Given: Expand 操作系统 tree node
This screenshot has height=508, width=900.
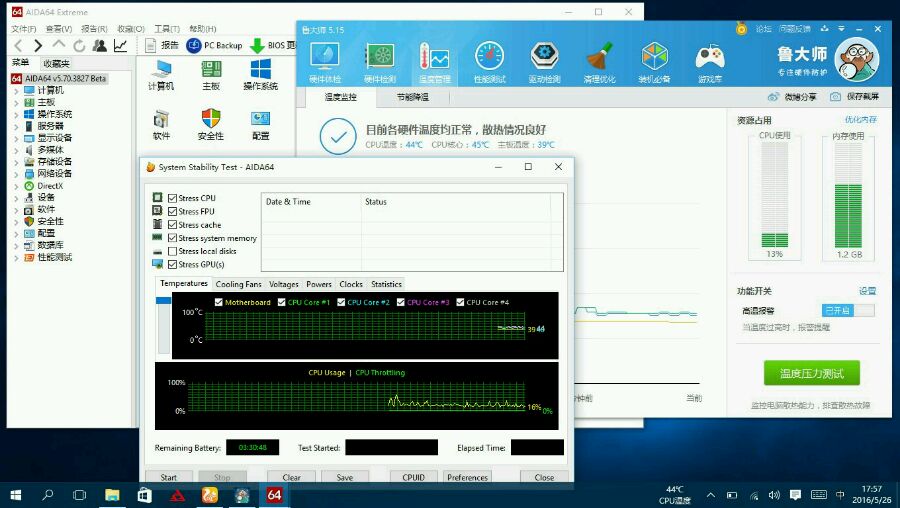Looking at the screenshot, I should point(16,114).
